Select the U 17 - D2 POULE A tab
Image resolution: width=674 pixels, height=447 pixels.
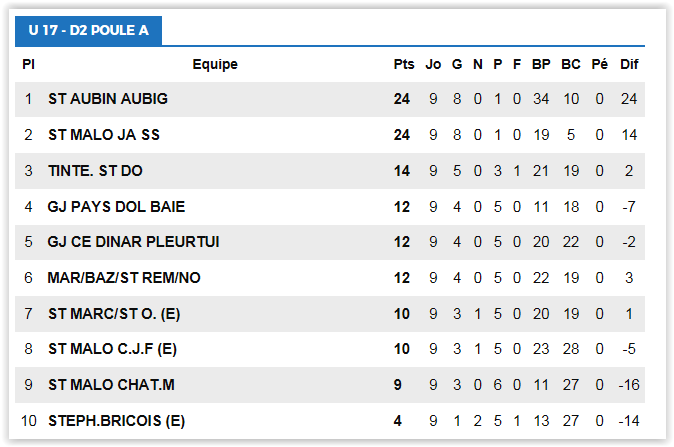pyautogui.click(x=88, y=30)
